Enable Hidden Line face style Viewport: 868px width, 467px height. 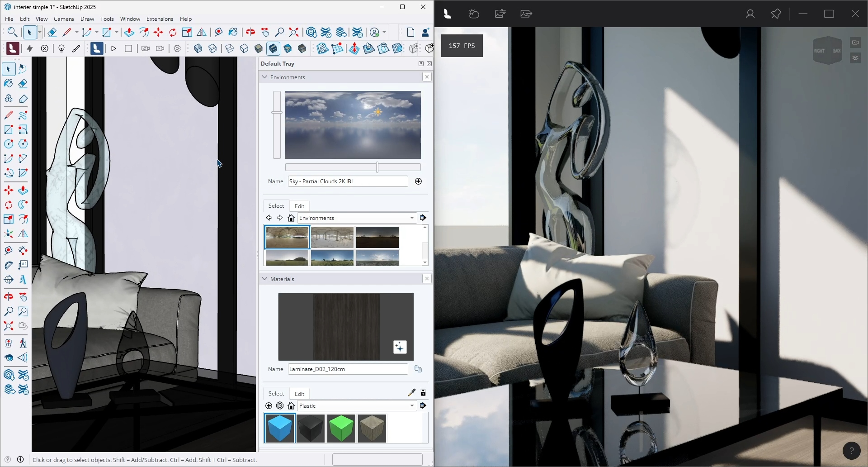click(244, 48)
